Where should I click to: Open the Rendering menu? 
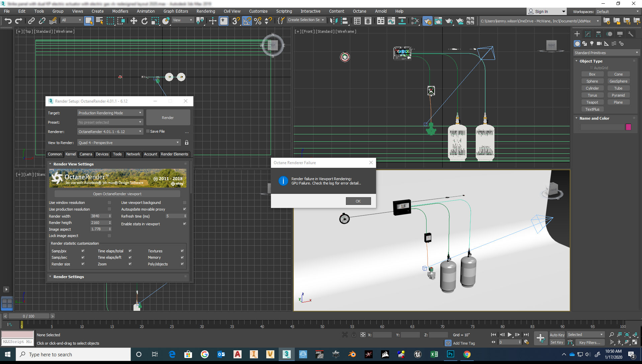(205, 11)
